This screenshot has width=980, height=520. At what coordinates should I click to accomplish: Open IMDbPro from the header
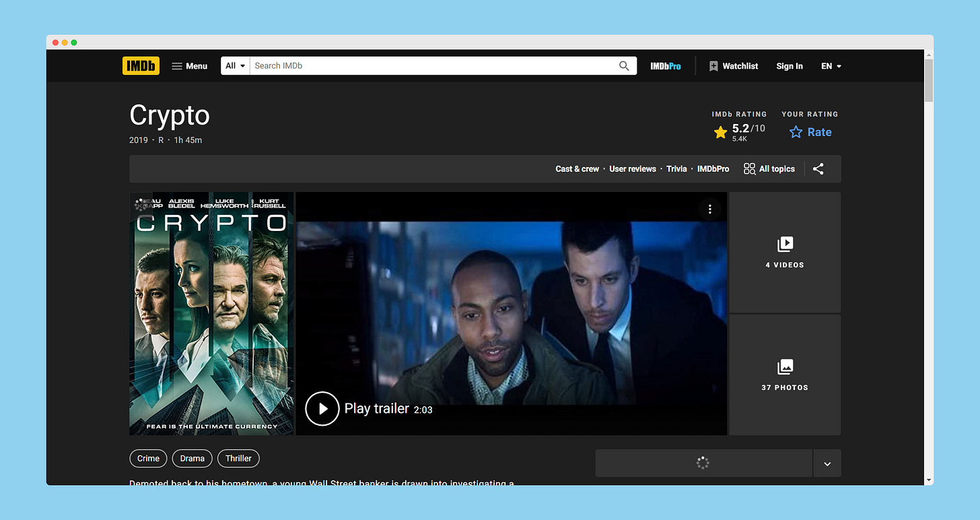[666, 66]
